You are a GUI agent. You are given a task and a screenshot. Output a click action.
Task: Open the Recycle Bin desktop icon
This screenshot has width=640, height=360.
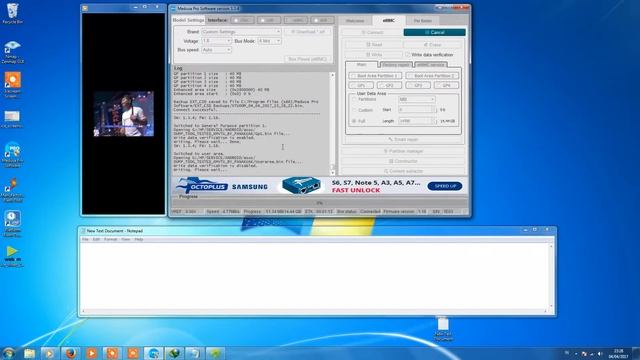12,13
